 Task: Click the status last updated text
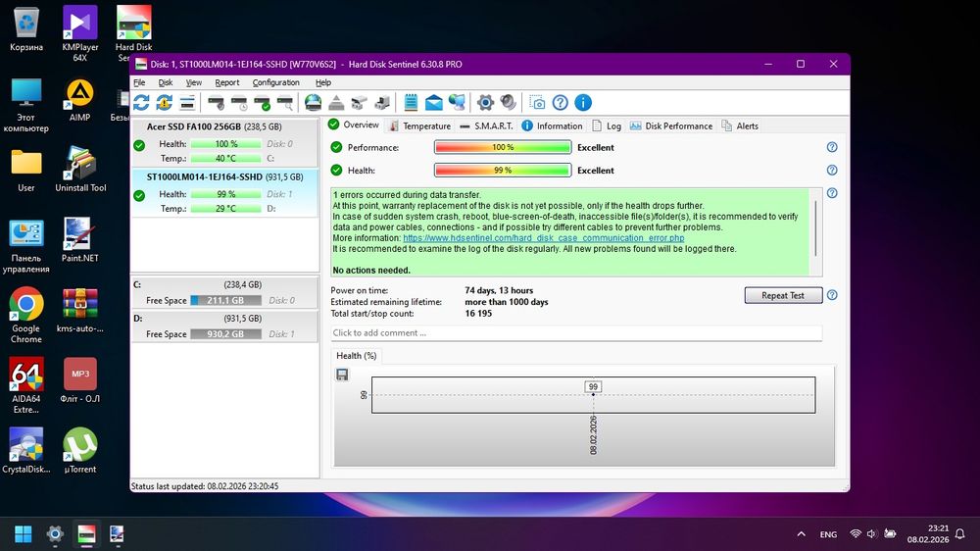point(205,486)
